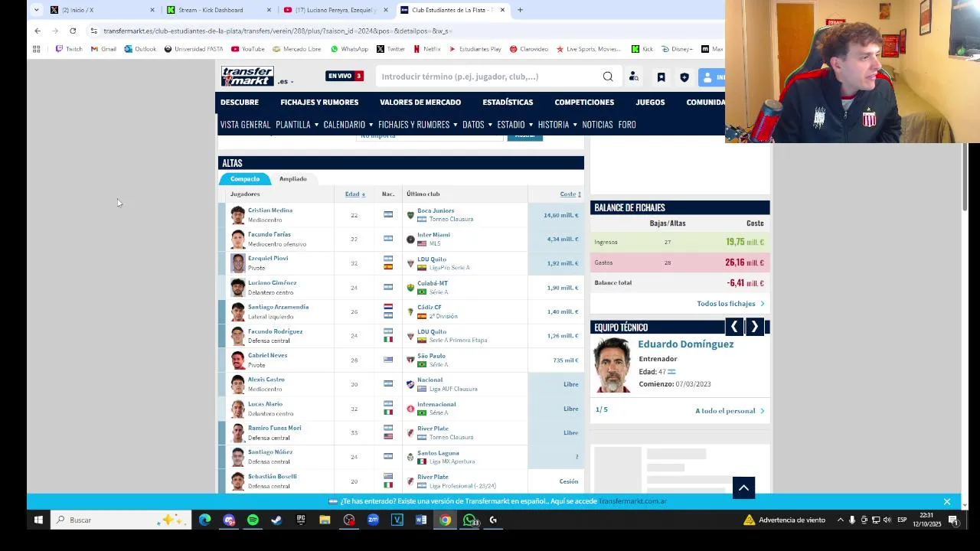Go to previous staff member arrow
This screenshot has width=980, height=551.
click(734, 327)
